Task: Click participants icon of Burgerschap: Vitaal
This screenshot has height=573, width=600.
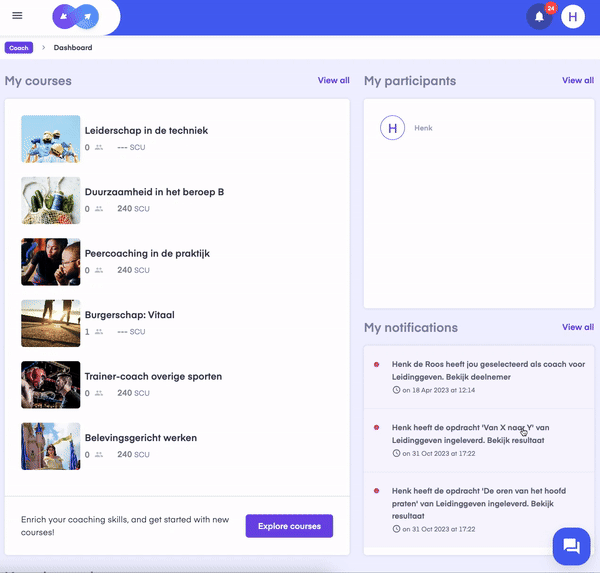Action: (99, 331)
